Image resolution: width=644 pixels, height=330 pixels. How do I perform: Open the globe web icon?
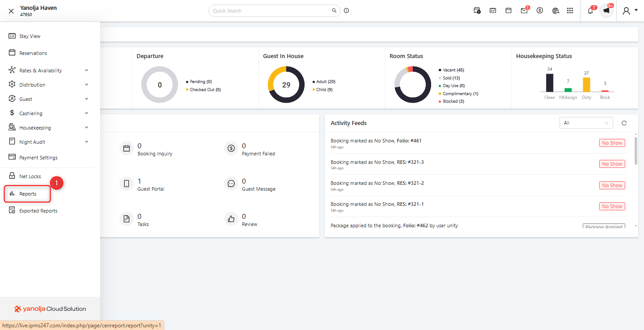coord(555,11)
